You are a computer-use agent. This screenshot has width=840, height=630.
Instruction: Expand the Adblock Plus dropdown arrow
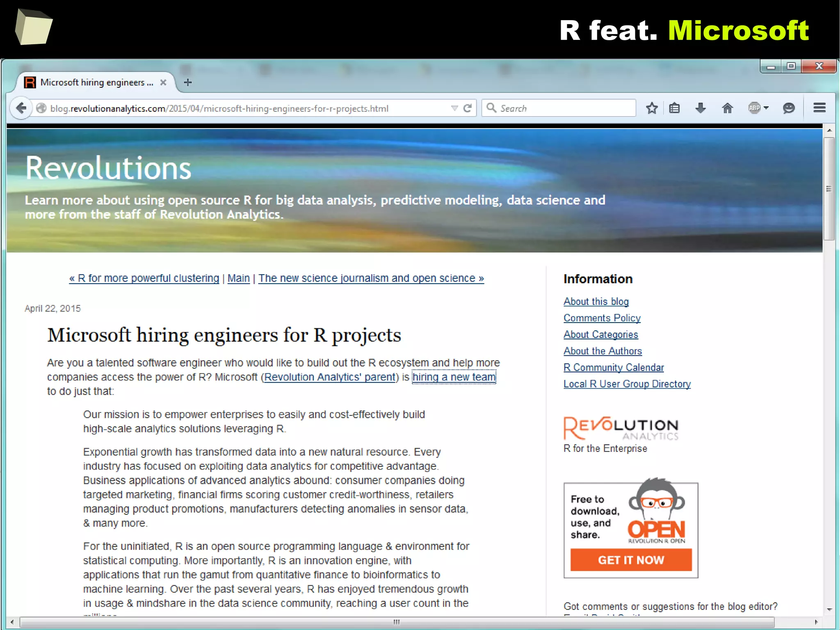point(766,108)
